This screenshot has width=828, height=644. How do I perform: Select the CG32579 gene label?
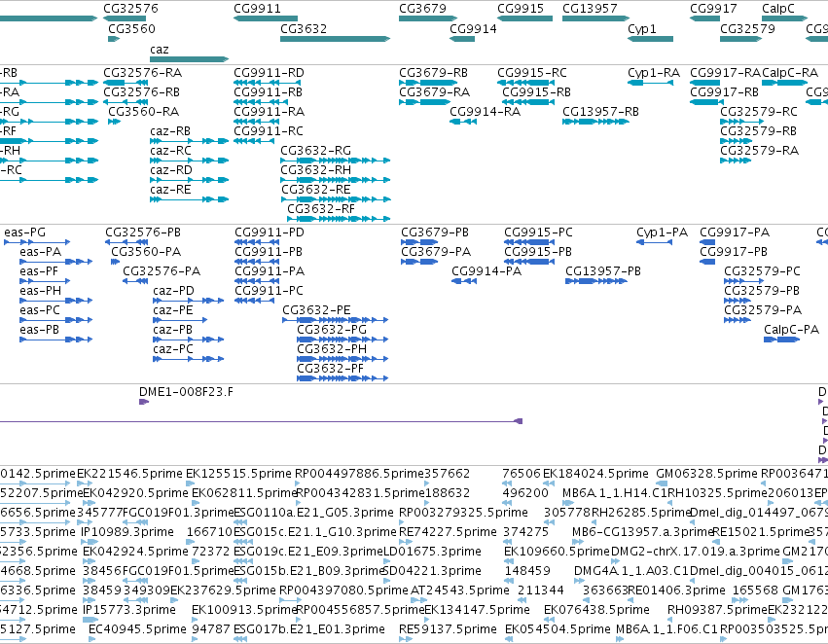click(x=748, y=29)
